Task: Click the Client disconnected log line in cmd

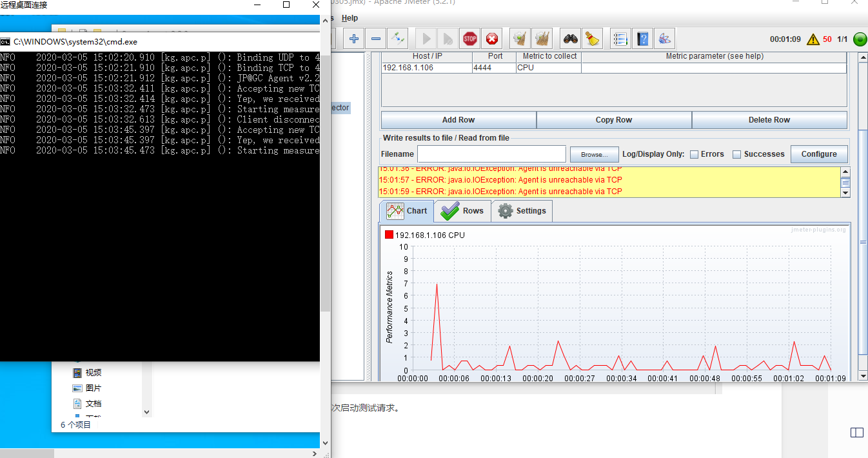Action: coord(160,119)
